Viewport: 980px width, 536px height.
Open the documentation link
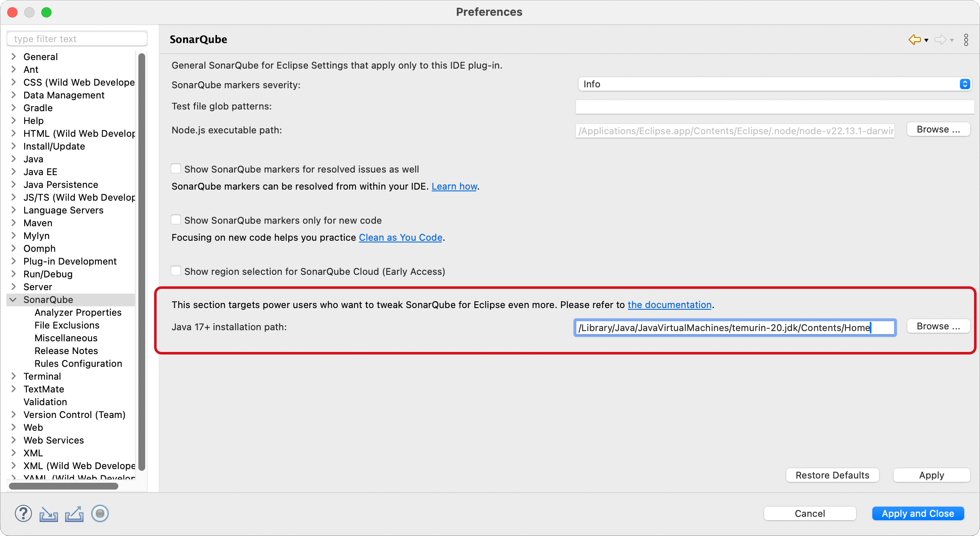(x=669, y=305)
